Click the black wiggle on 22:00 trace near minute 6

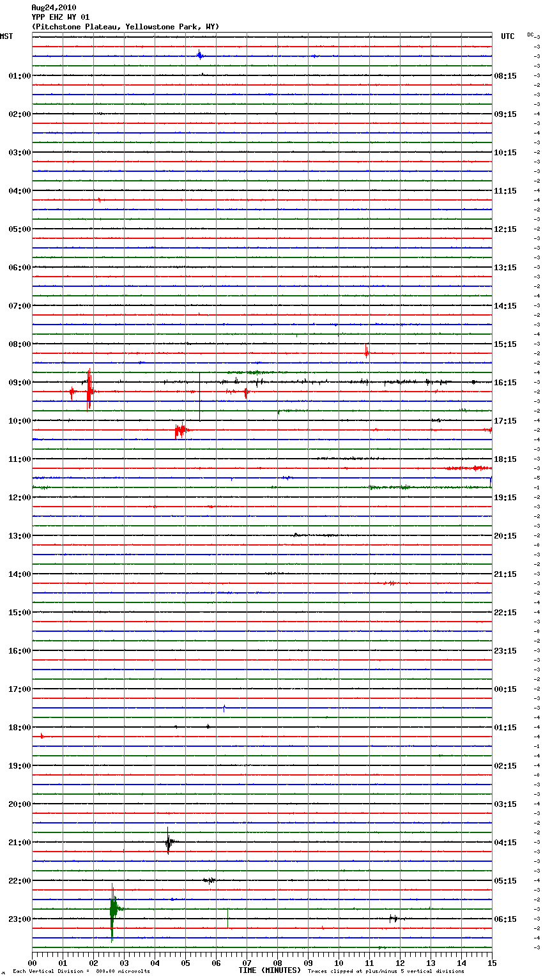click(210, 880)
